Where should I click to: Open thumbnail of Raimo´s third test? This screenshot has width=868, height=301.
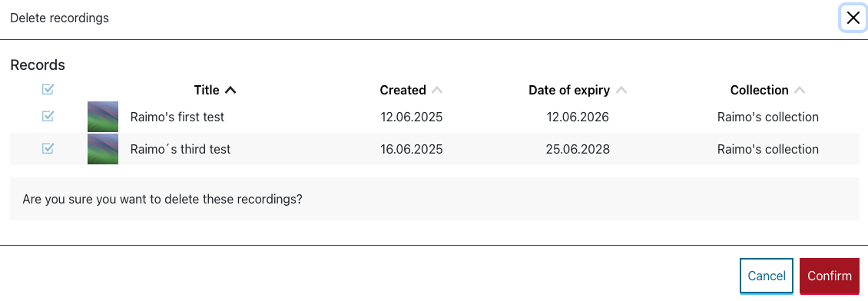103,149
